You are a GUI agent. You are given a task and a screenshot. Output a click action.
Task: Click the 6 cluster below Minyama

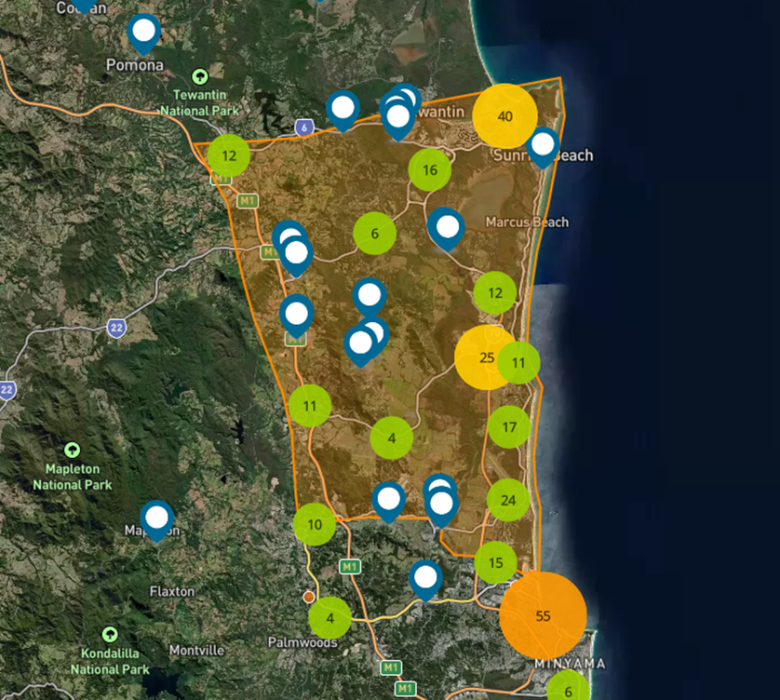pos(568,691)
